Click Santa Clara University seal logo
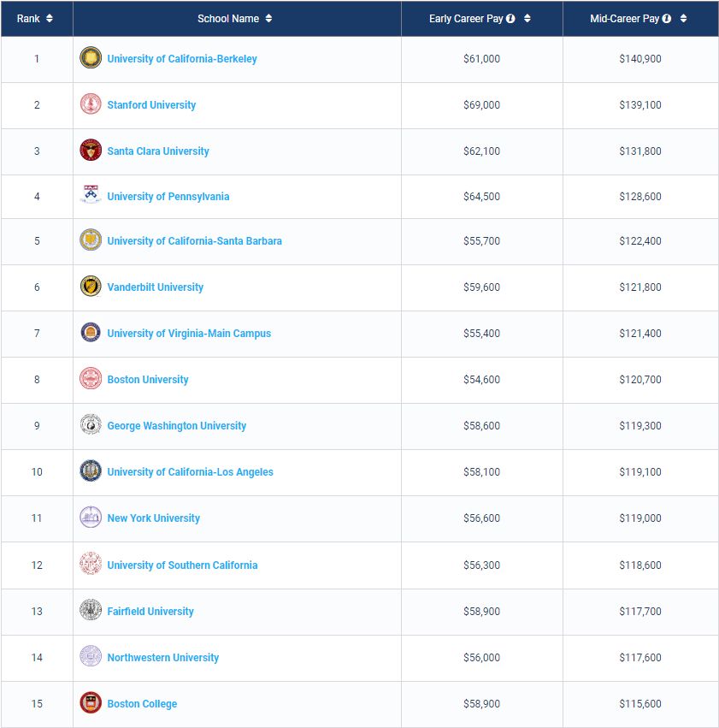This screenshot has width=719, height=728. 91,150
